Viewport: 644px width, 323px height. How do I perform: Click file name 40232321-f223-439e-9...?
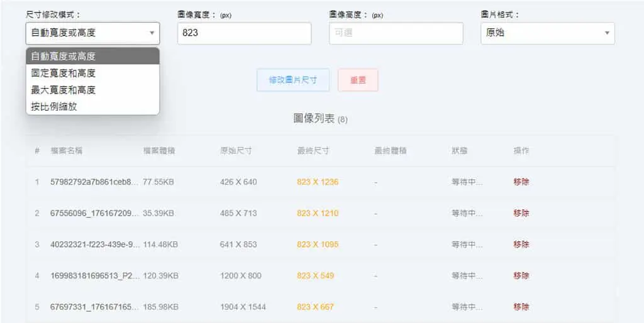click(94, 244)
